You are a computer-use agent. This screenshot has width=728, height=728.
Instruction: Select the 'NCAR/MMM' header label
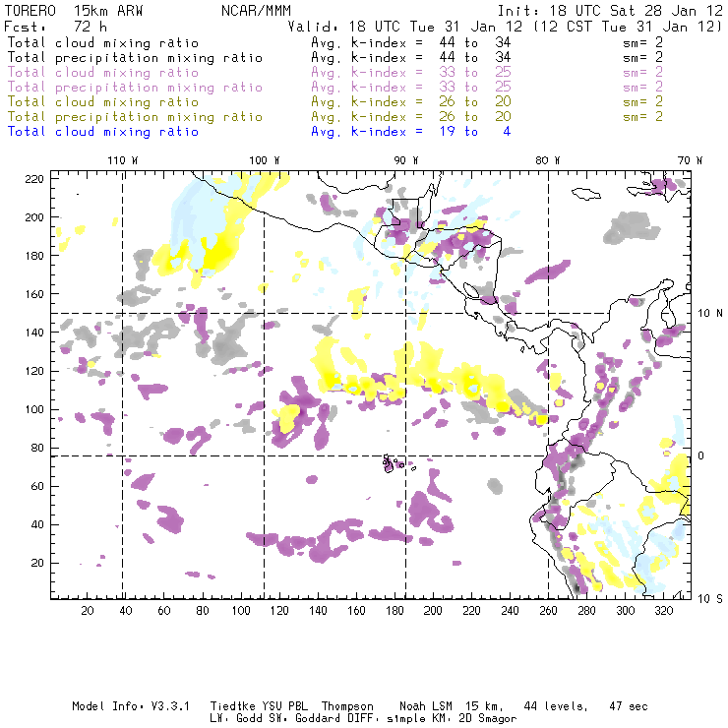point(256,11)
